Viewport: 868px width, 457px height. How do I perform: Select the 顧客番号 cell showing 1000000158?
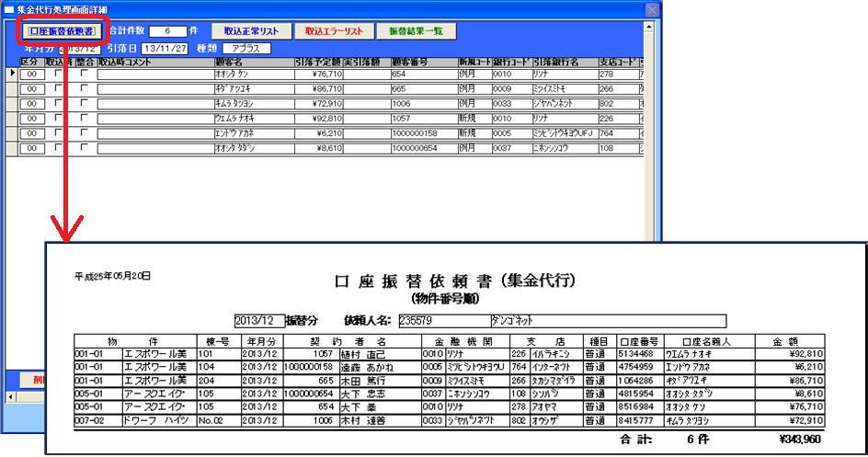tap(422, 132)
